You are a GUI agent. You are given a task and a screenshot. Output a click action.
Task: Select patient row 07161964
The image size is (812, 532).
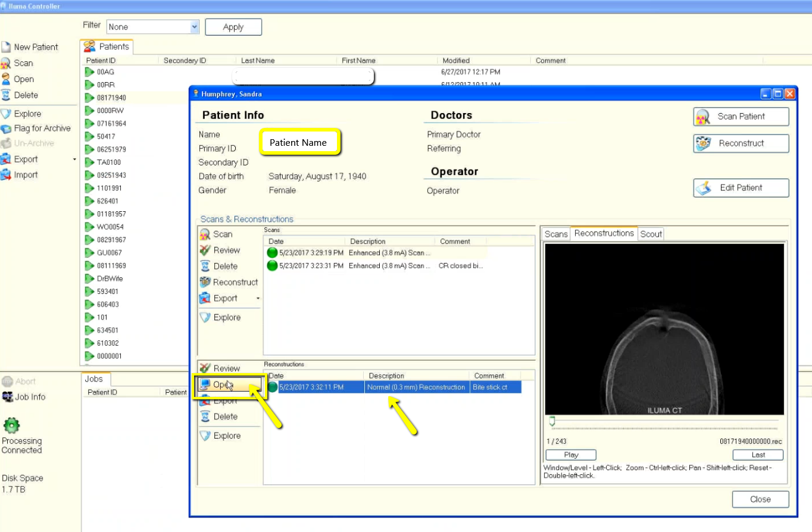[135, 124]
